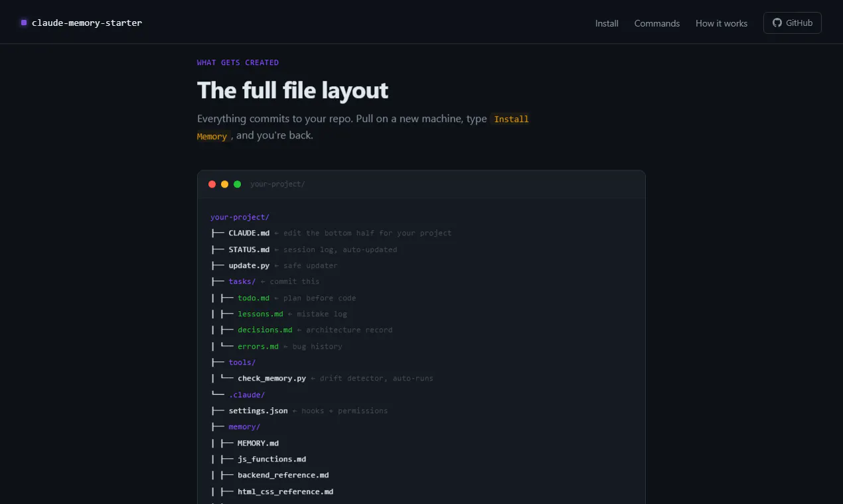The image size is (843, 504).
Task: Jump to How it works
Action: click(x=722, y=23)
